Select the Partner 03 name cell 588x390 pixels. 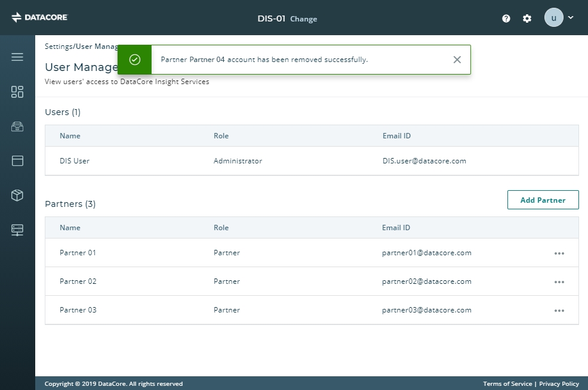(x=78, y=310)
